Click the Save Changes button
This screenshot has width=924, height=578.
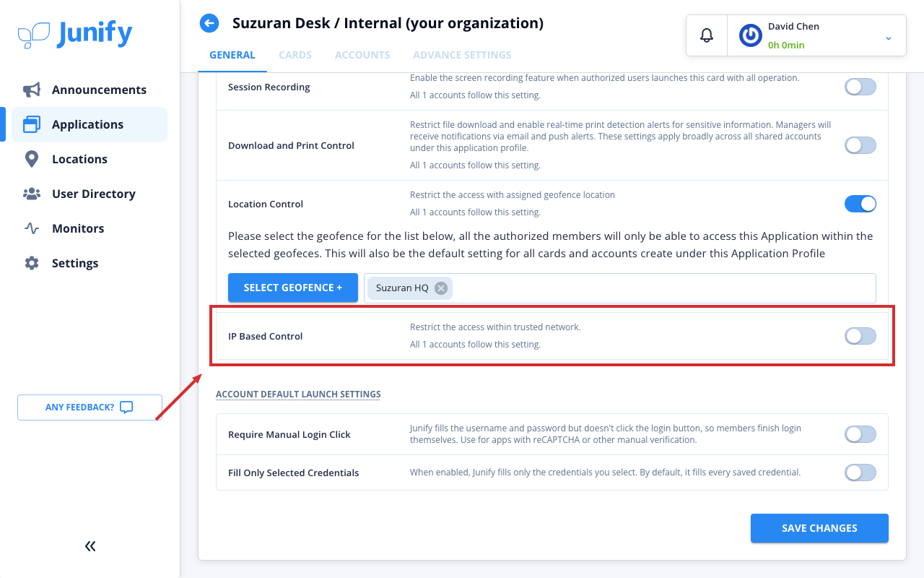click(819, 528)
